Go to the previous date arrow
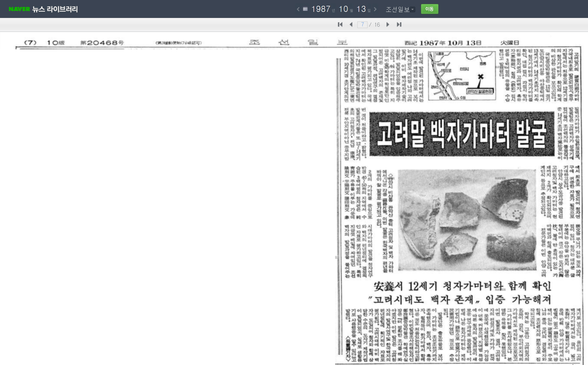 coord(298,9)
